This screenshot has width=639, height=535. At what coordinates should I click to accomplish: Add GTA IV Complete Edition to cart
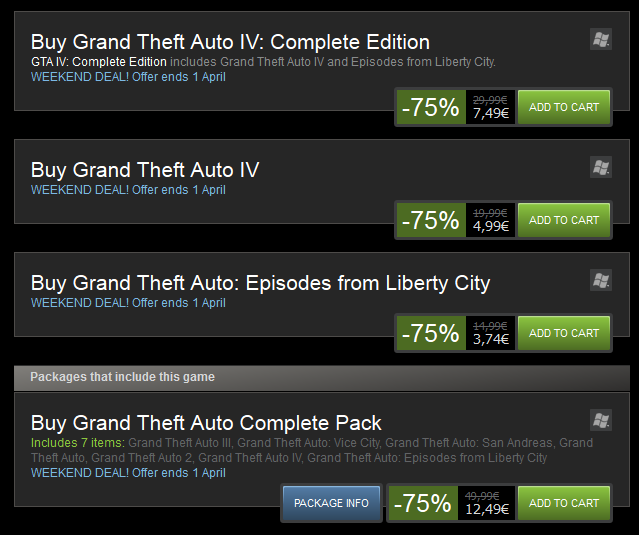[x=564, y=107]
